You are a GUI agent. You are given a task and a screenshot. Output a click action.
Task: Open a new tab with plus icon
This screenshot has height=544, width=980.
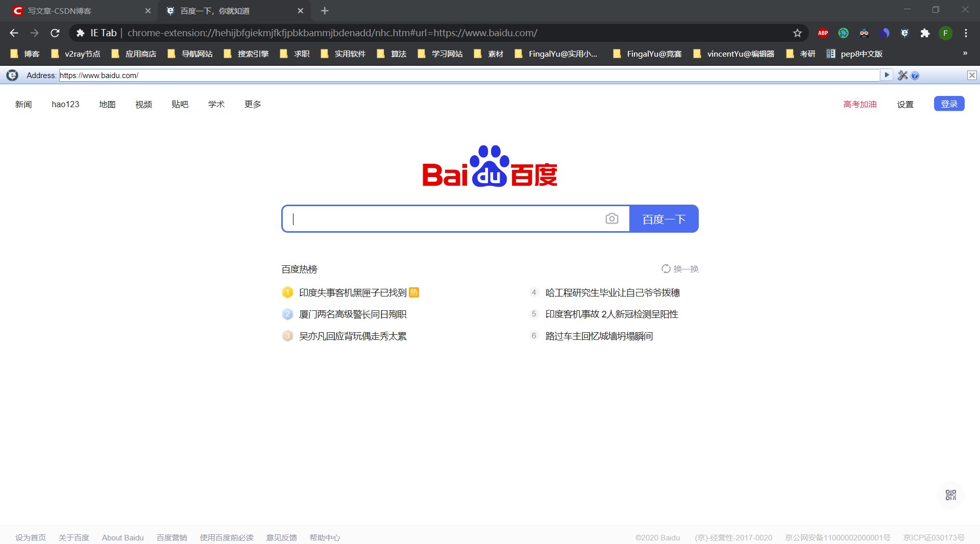pos(325,11)
